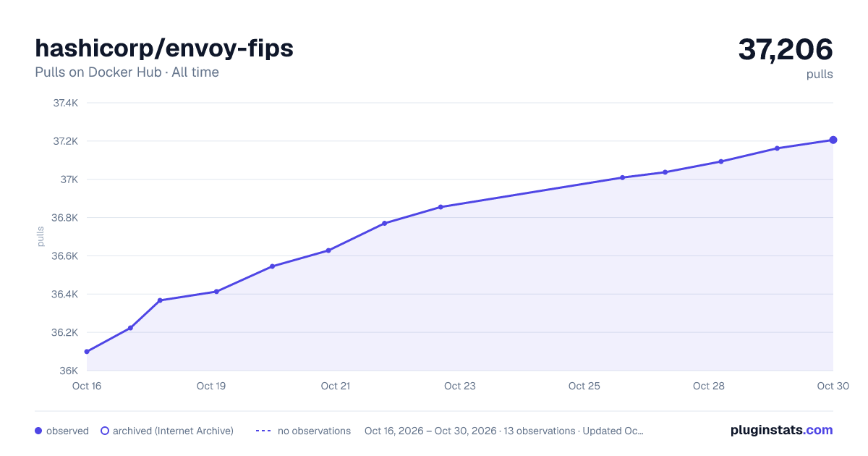Select the large final data point at Oct 30
Screen dimensions: 868x456
[833, 140]
